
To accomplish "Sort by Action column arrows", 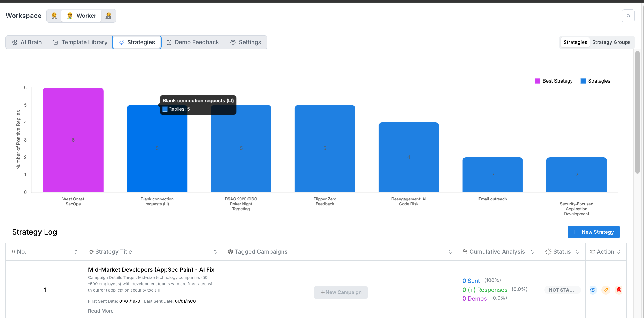I will (619, 252).
